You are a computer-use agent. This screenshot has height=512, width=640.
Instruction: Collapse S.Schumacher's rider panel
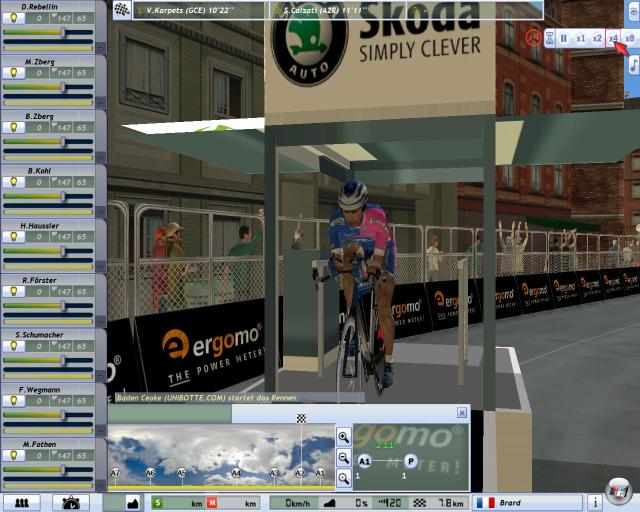coord(100,376)
